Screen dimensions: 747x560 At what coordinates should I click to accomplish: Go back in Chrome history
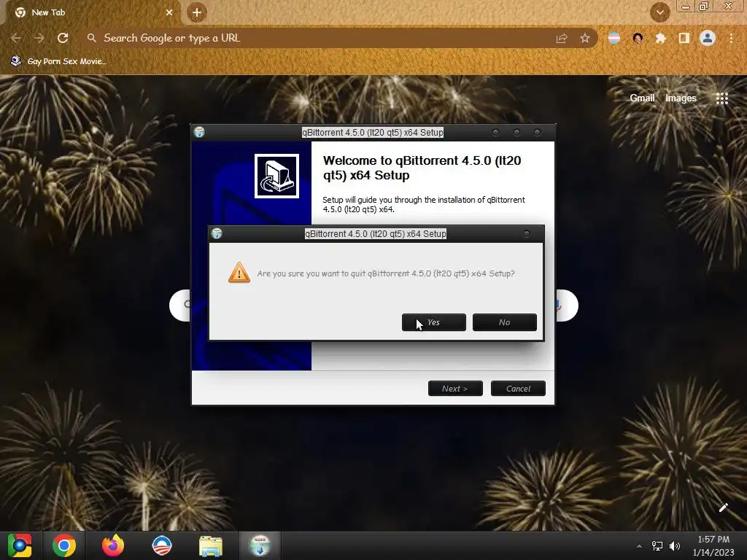click(16, 38)
